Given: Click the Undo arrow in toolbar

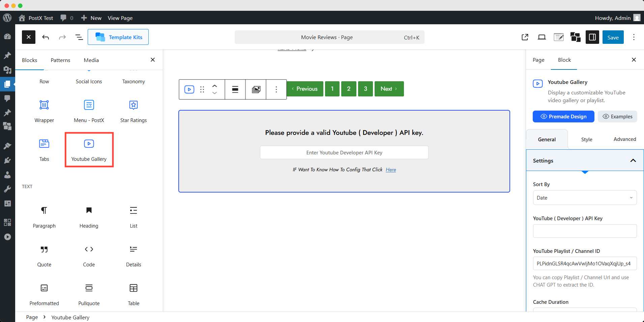Looking at the screenshot, I should click(46, 37).
